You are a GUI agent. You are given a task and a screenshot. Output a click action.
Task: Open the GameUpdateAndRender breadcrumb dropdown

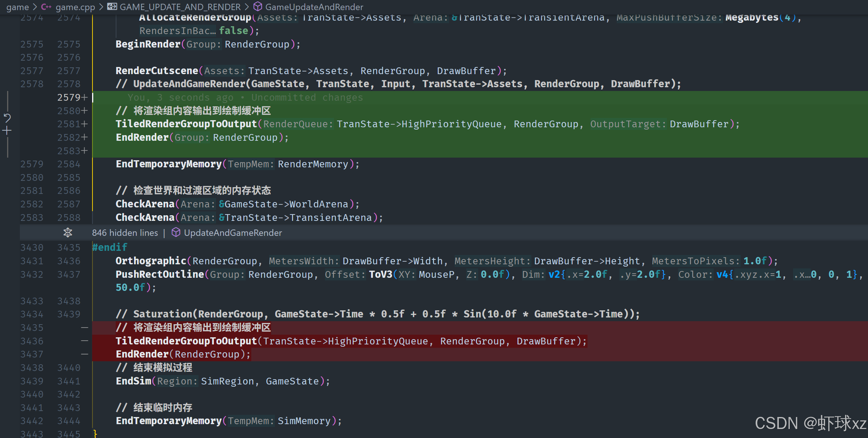(314, 7)
